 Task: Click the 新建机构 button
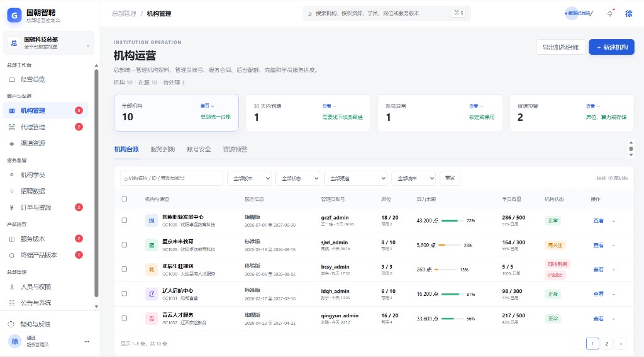click(x=611, y=47)
